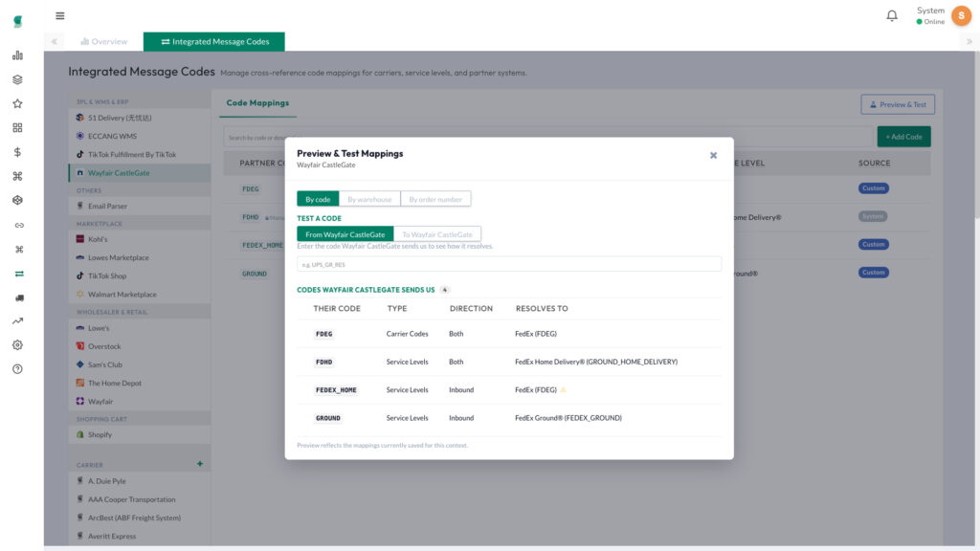Viewport: 980px width, 551px height.
Task: Select The Home Depot in retailer list
Action: [140, 383]
